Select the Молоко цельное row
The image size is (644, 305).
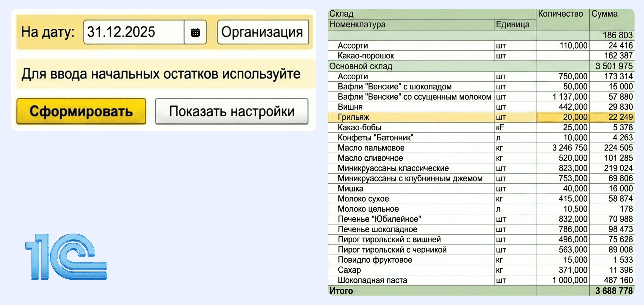[481, 209]
